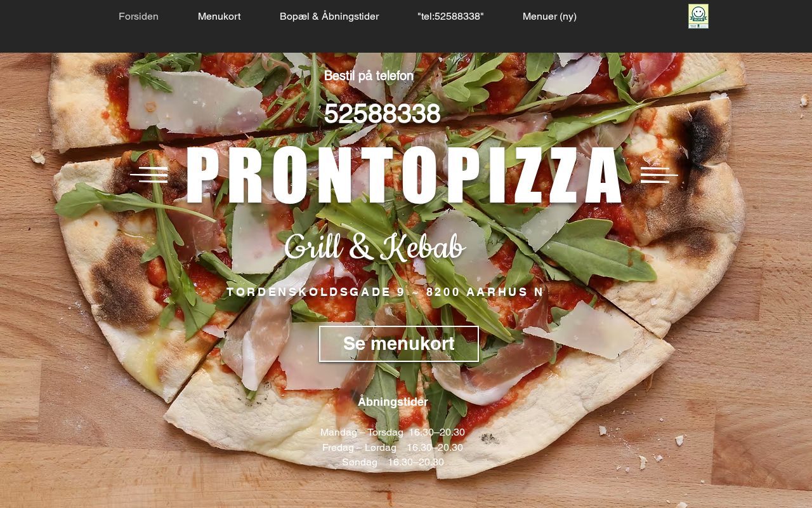Click the Tordenskoldsgade 9 address line
This screenshot has height=508, width=812.
[x=385, y=292]
